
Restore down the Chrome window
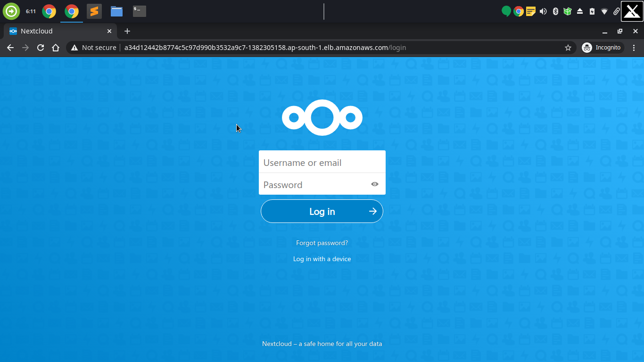coord(620,31)
